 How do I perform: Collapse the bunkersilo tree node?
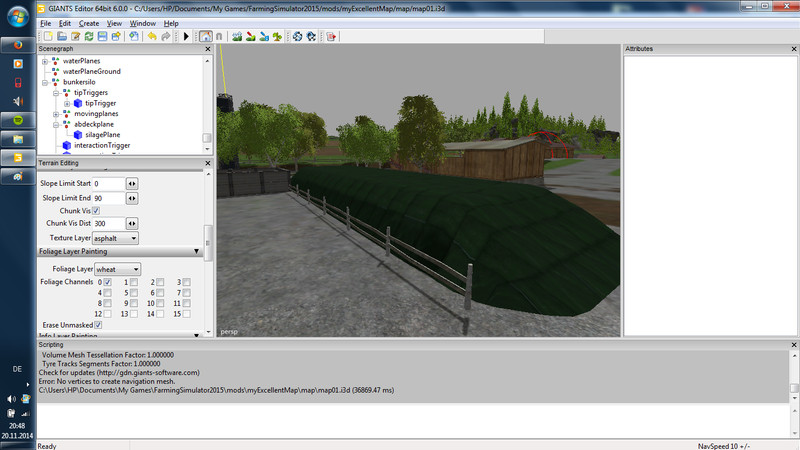tap(45, 82)
